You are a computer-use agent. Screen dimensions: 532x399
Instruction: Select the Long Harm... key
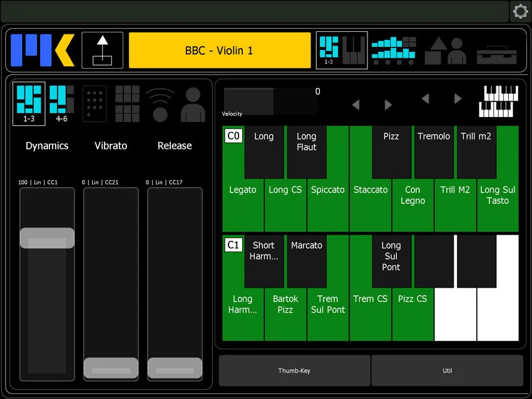243,314
